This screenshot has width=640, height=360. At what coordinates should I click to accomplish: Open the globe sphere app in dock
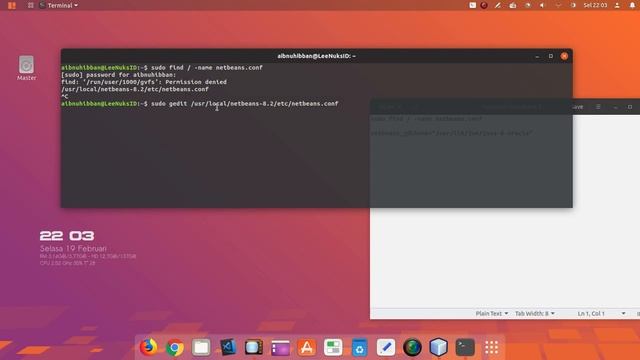412,347
